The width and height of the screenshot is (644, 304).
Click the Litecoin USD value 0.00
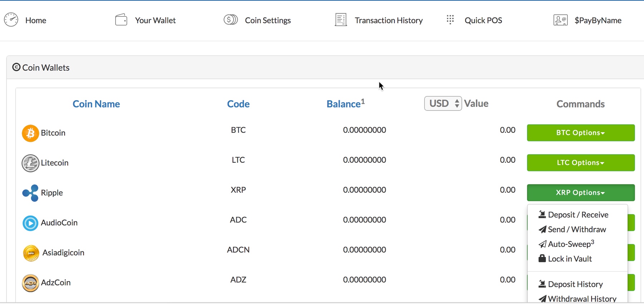click(508, 160)
